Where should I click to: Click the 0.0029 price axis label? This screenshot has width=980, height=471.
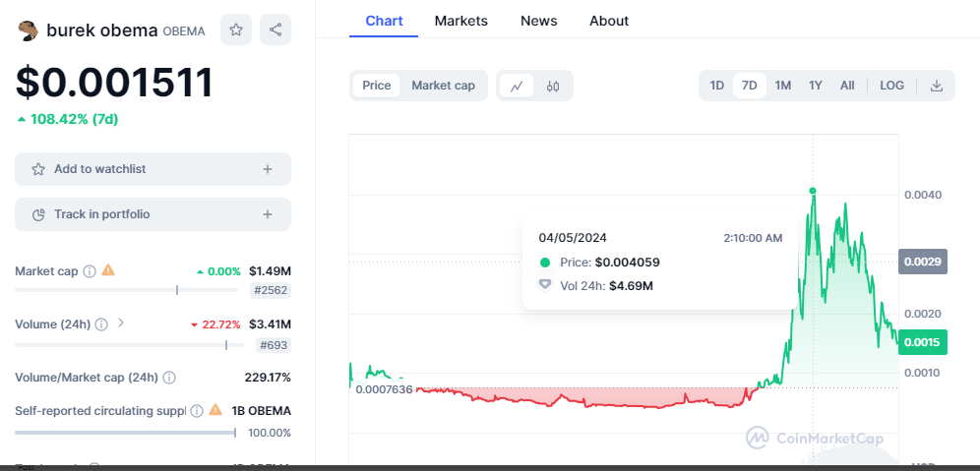[923, 262]
